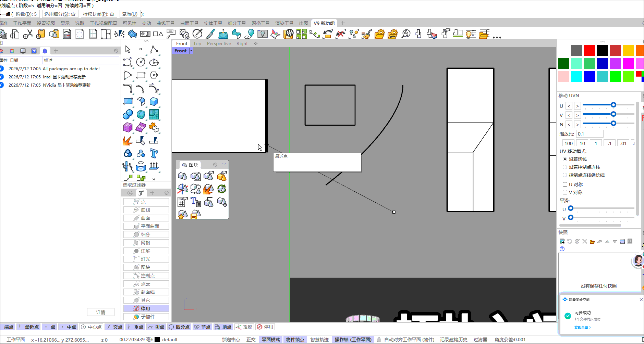The image size is (644, 344).
Task: Select the circle drawing tool
Action: (x=141, y=62)
